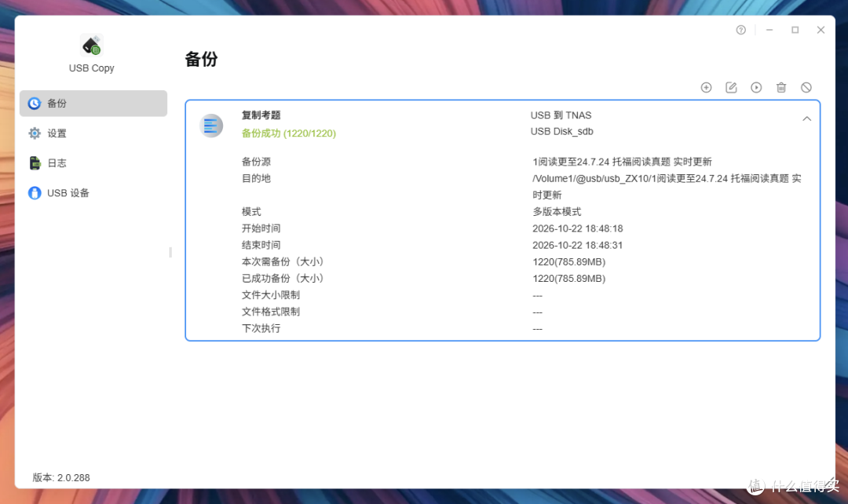This screenshot has width=848, height=504.
Task: Click the destination path /Volume1/@usb/usb_ZX10
Action: 667,187
